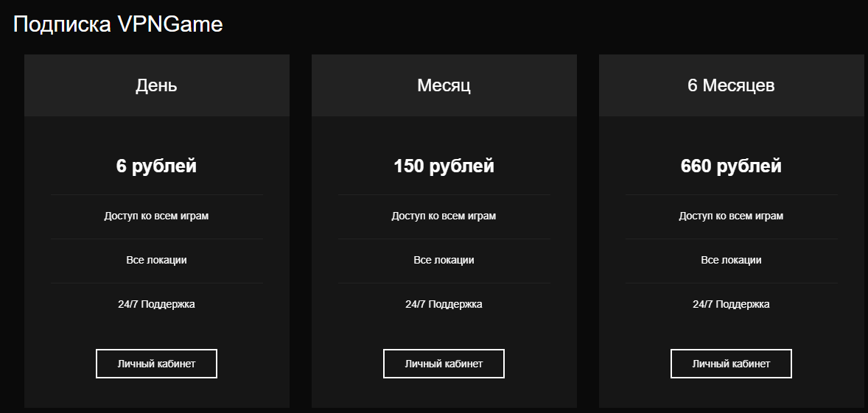Click Все локации in the Месяц card
The image size is (868, 413).
point(444,260)
